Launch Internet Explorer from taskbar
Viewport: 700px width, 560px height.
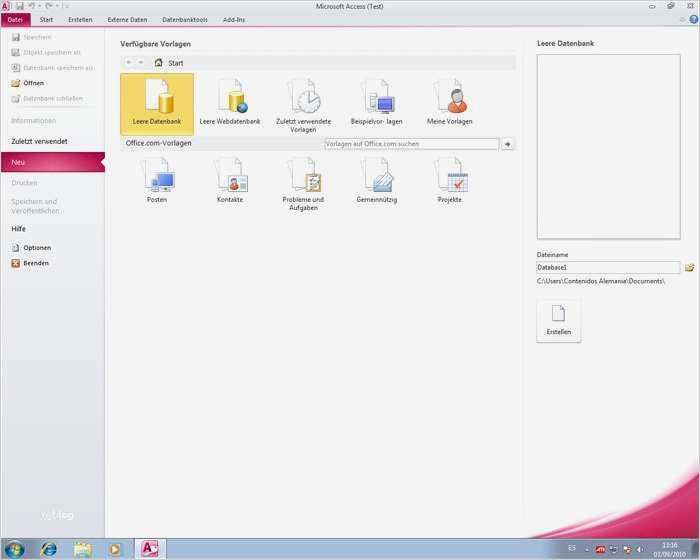[49, 549]
